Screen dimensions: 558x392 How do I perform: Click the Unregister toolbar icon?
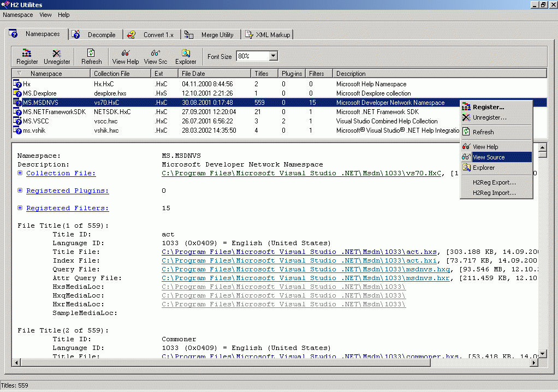[x=57, y=53]
